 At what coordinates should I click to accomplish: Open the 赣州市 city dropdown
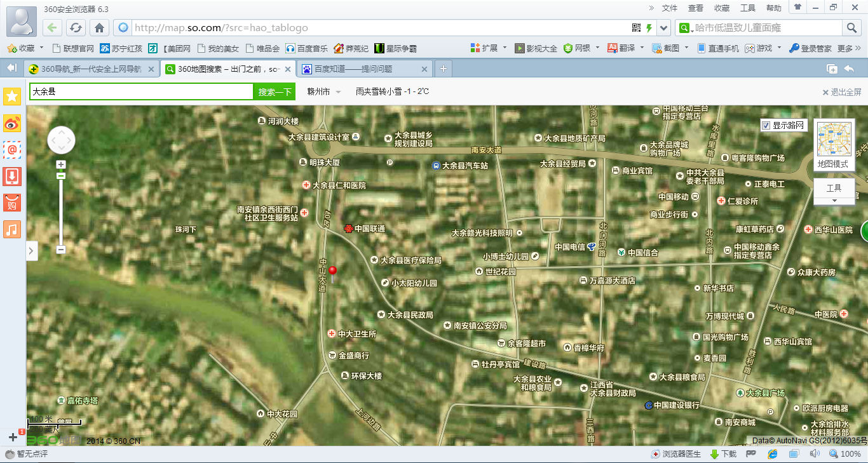pyautogui.click(x=324, y=92)
